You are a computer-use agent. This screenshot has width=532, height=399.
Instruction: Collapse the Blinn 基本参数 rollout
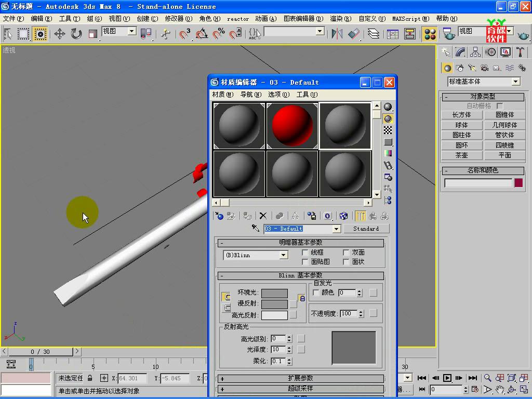click(x=301, y=275)
